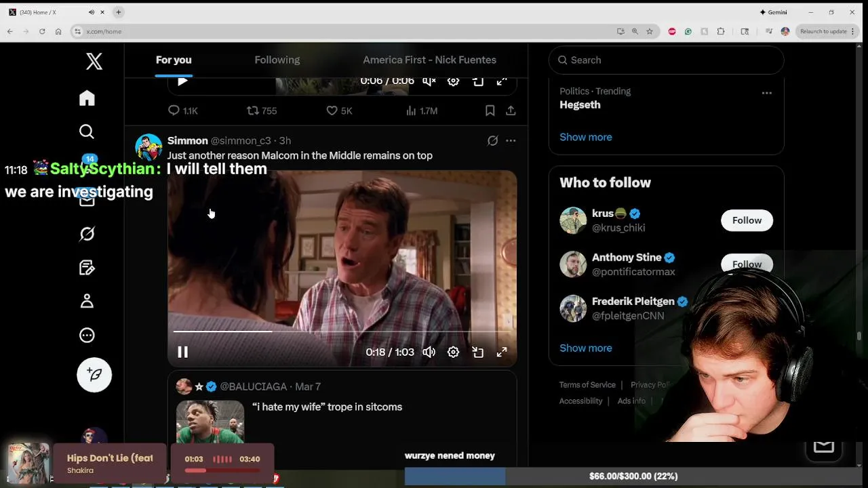This screenshot has width=868, height=488.
Task: Go to the Home feed icon
Action: click(x=87, y=98)
